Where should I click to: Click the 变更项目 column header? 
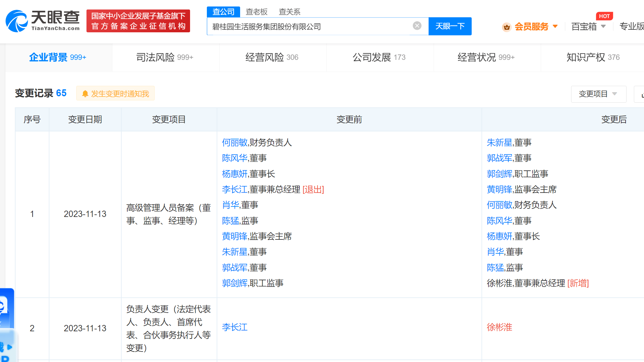coord(169,119)
